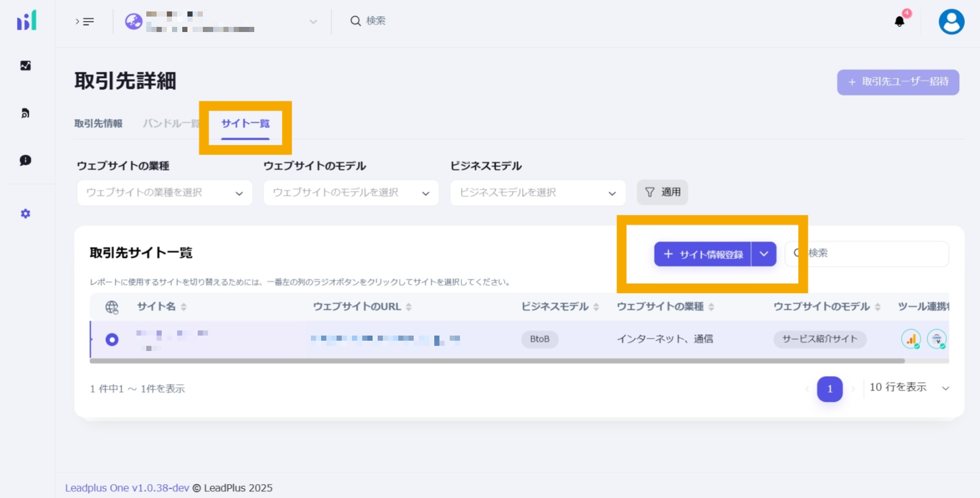980x498 pixels.
Task: Click the info chat icon in sidebar
Action: tap(26, 160)
